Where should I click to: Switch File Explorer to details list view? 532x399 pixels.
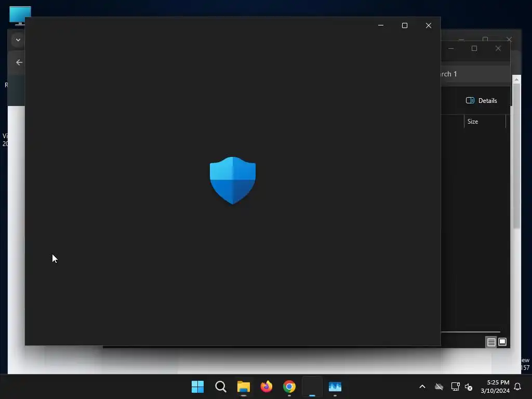pos(491,342)
